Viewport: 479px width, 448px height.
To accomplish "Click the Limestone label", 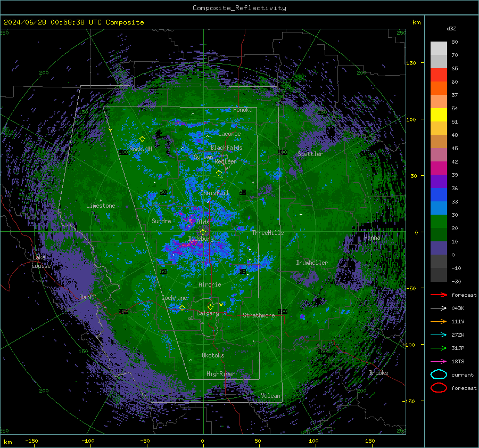I will coord(101,206).
